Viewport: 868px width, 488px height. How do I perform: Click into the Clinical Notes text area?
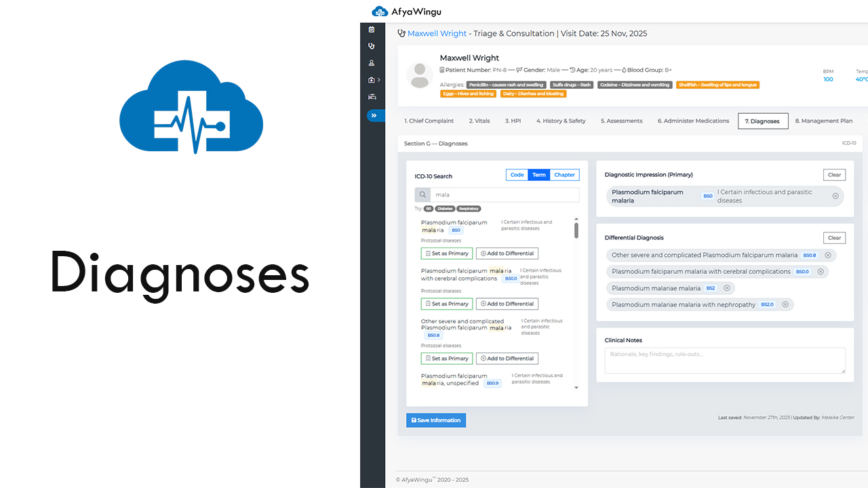click(724, 361)
